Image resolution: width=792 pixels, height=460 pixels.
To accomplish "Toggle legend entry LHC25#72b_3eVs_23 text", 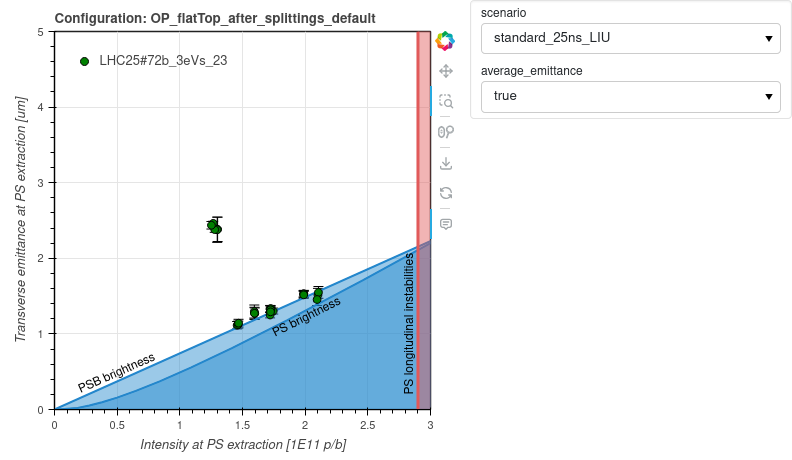I will pyautogui.click(x=163, y=61).
